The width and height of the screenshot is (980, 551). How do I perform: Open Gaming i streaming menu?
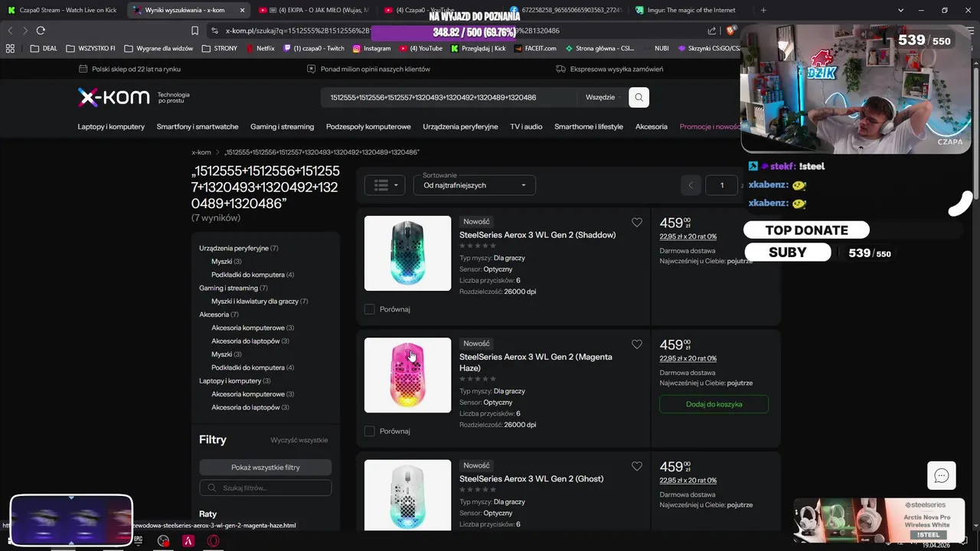coord(282,126)
